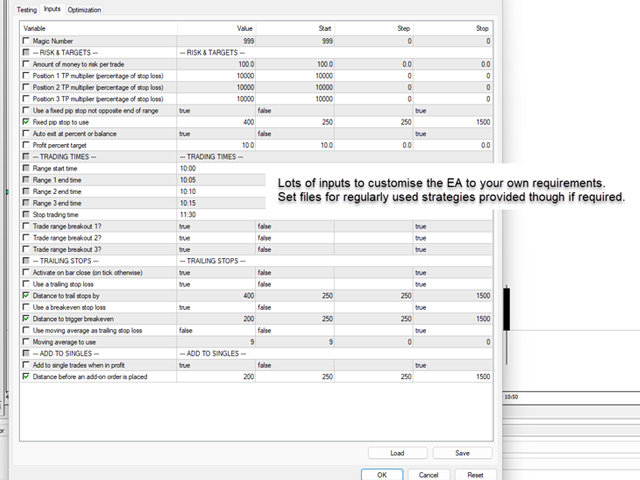Select Stop trading time value field
The height and width of the screenshot is (480, 640).
[x=215, y=214]
